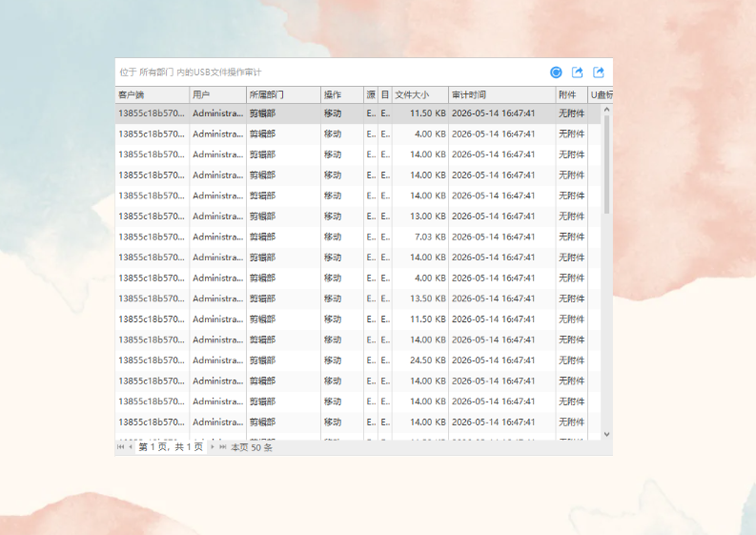Image resolution: width=756 pixels, height=535 pixels.
Task: Click Administra... in the 13.00 KB row
Action: tap(218, 216)
